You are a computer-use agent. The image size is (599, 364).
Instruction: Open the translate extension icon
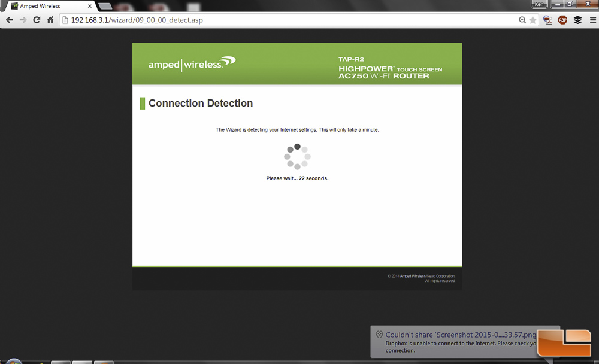(548, 20)
